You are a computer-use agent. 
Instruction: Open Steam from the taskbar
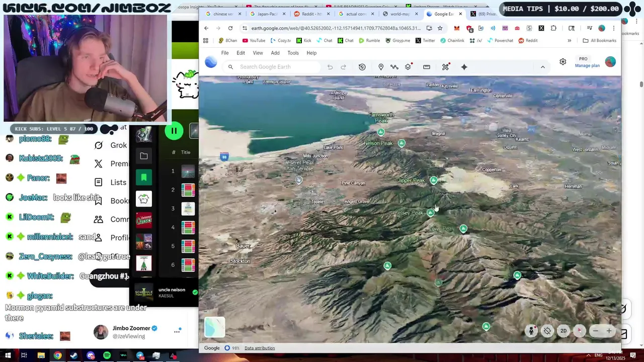(x=74, y=355)
